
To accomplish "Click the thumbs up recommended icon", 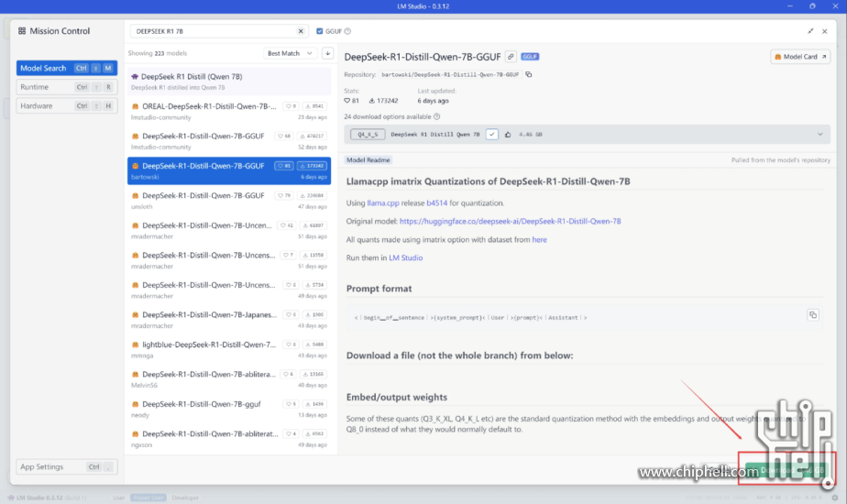I will pos(508,135).
